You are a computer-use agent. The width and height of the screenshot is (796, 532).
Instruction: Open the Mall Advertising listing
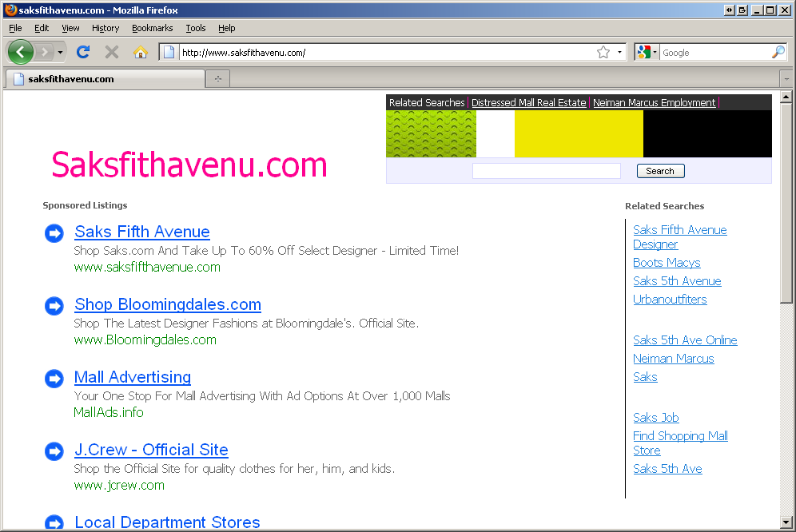(x=133, y=377)
